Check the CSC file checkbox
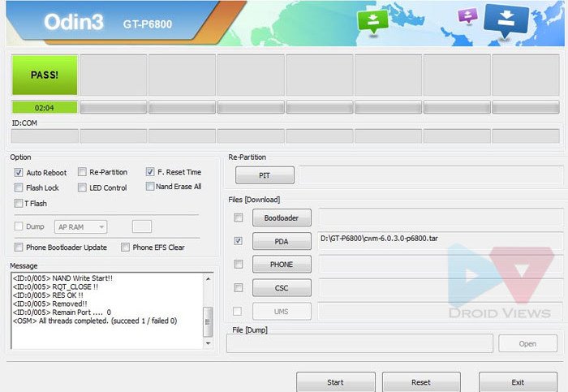Screen dimensions: 568x392 pyautogui.click(x=239, y=287)
